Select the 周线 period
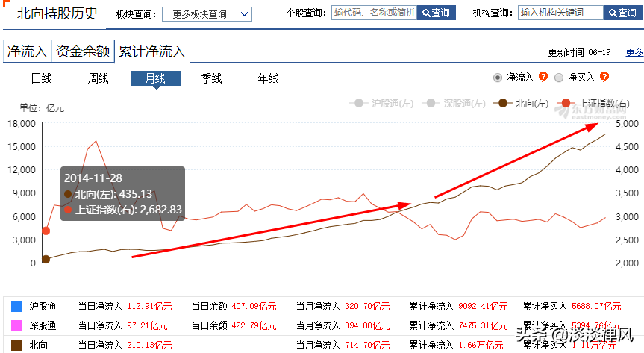This screenshot has width=644, height=353. click(x=98, y=78)
